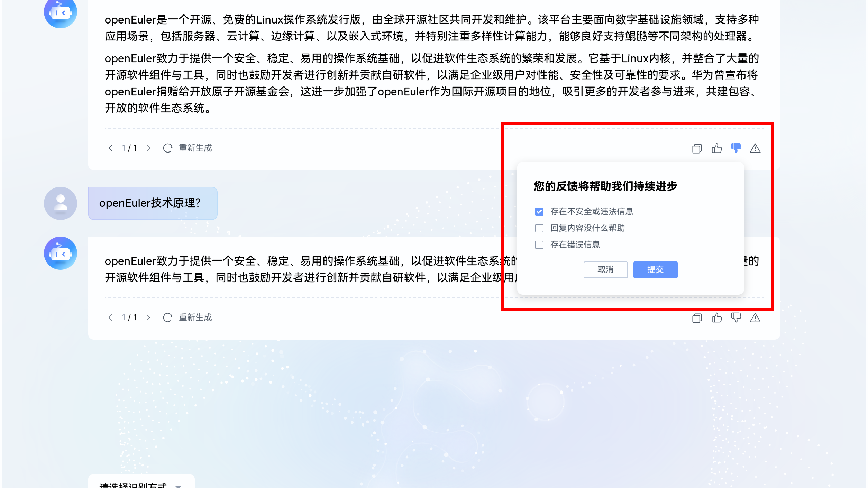
Task: Tick the 存在错误信息 checkbox
Action: tap(539, 245)
